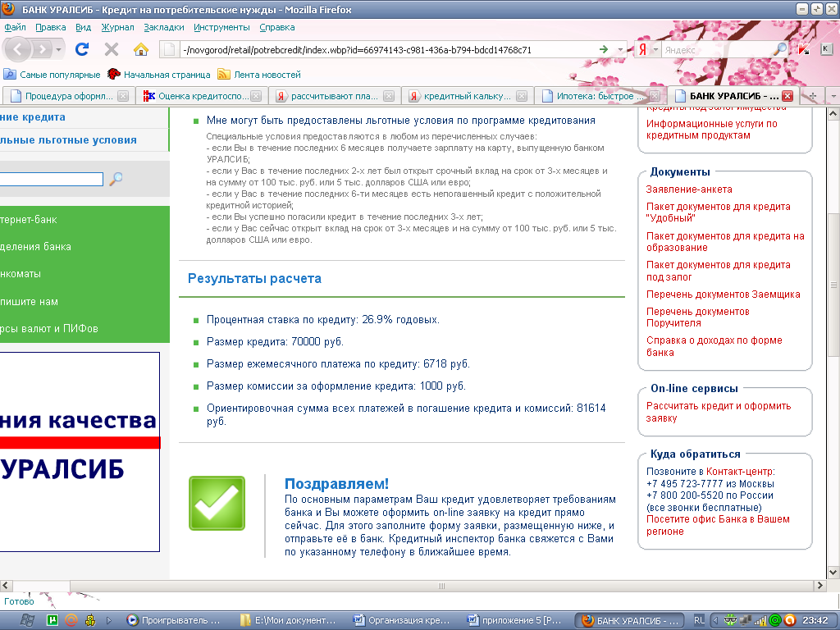Image resolution: width=840 pixels, height=630 pixels.
Task: Click the green Go arrow in address bar
Action: click(604, 50)
